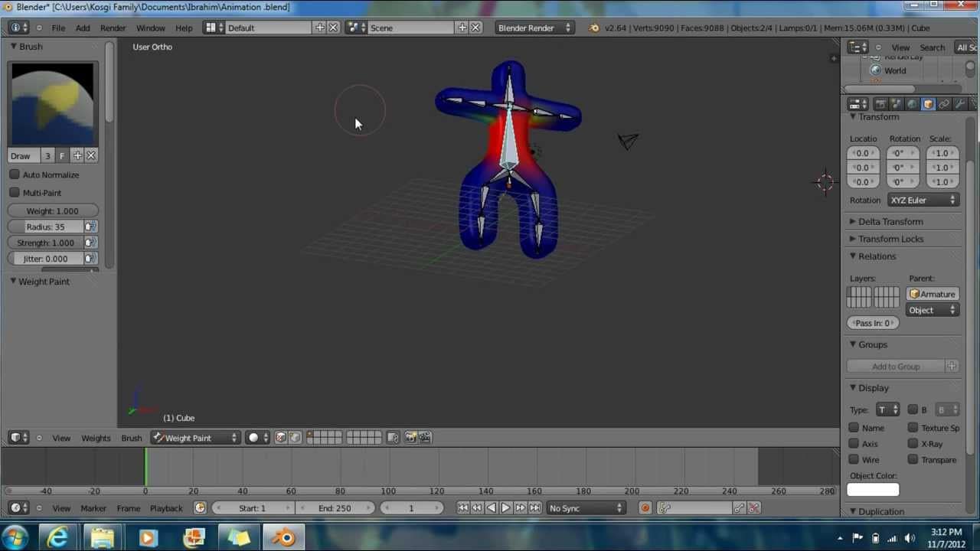
Task: Click the lock camera and layers icon
Action: point(393,438)
